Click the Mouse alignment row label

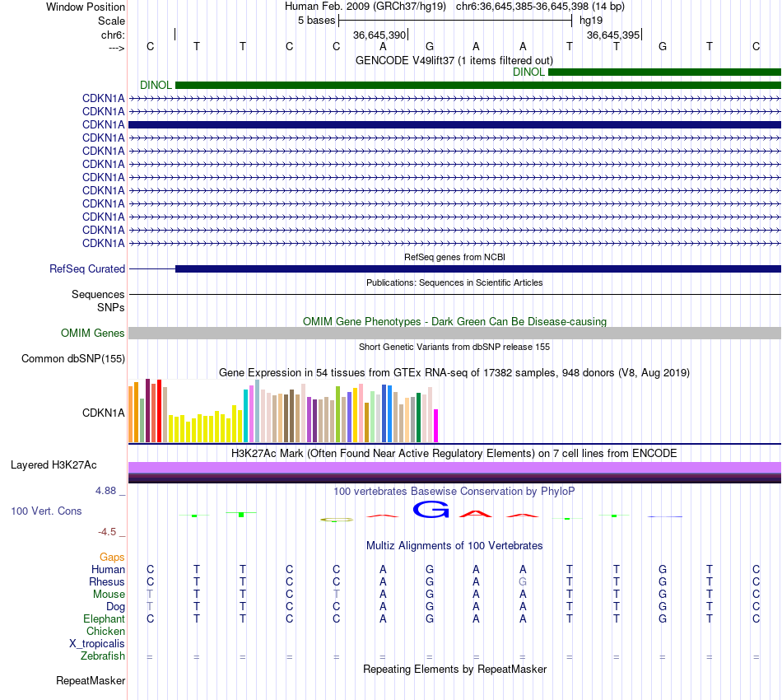pyautogui.click(x=109, y=595)
